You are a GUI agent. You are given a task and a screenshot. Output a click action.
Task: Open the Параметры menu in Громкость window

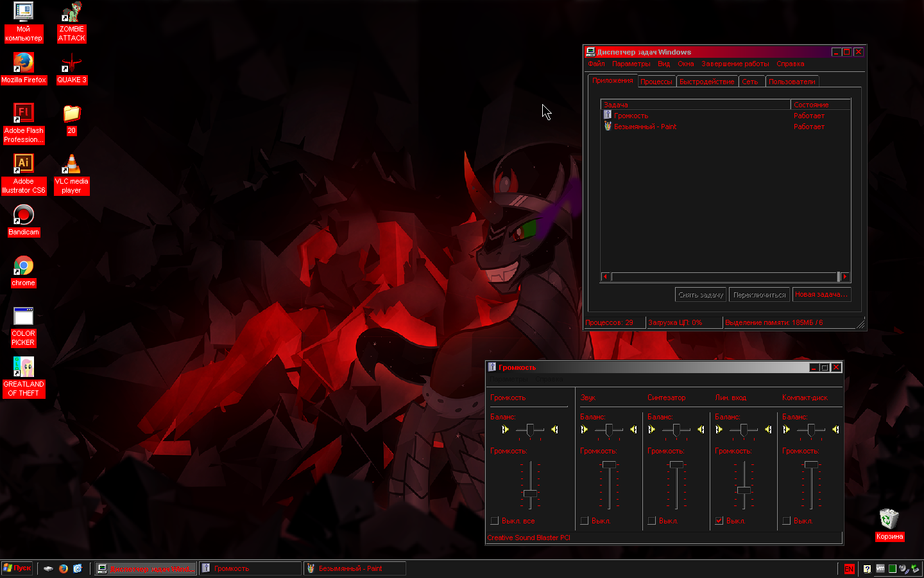[509, 380]
